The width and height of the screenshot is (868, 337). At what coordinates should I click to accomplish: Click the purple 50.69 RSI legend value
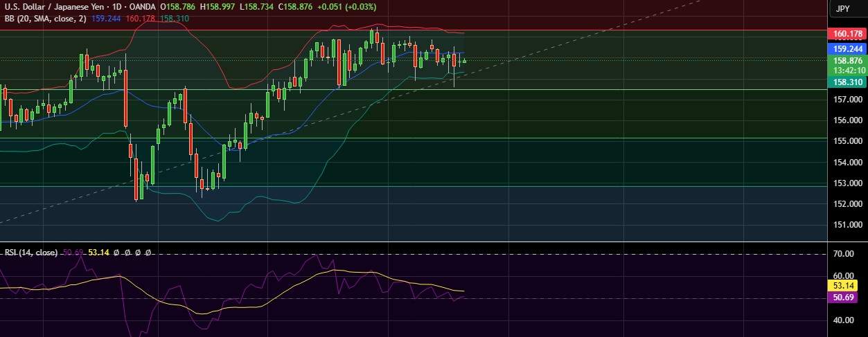click(73, 253)
